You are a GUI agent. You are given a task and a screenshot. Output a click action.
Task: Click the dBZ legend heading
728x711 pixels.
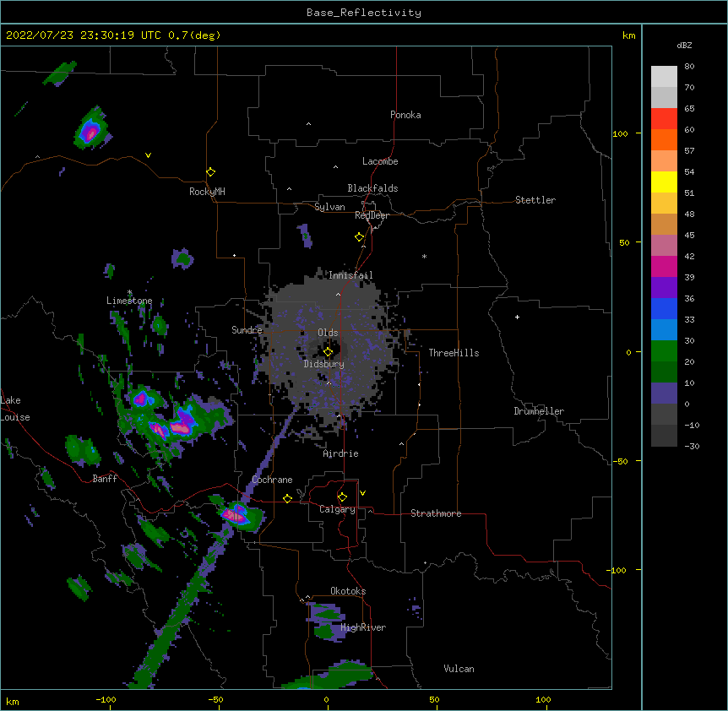tap(684, 45)
